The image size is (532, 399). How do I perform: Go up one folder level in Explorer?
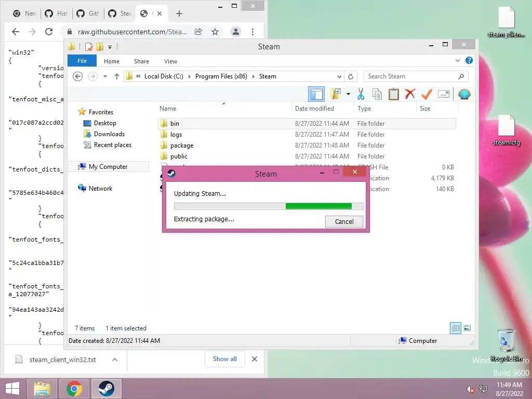tap(117, 76)
